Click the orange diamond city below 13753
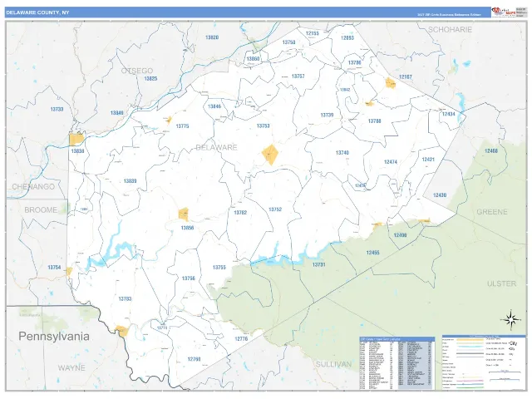Screen dimensions: 532x399 point(270,155)
